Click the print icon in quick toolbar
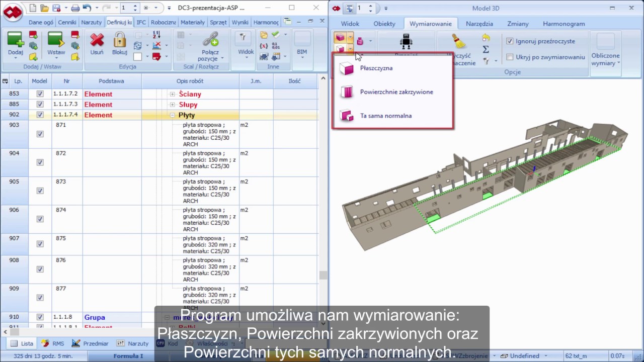Screen dimensions: 644x362 [75, 8]
